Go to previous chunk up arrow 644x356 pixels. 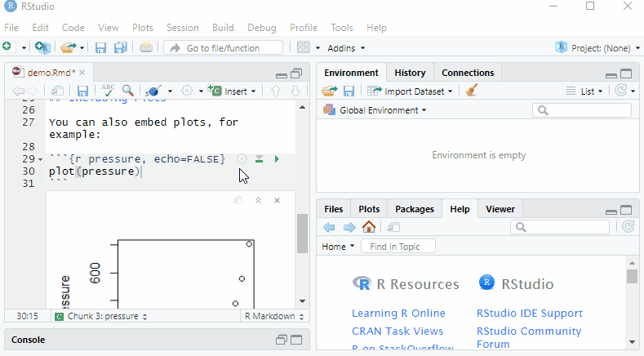click(276, 91)
